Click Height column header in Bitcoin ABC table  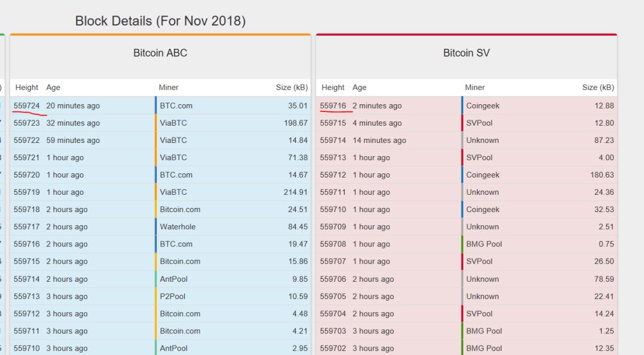click(27, 88)
